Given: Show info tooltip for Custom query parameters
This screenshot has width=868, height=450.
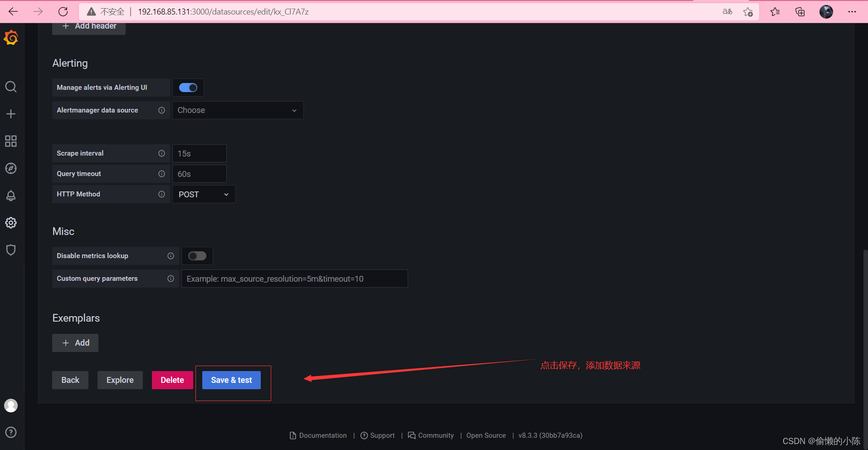Looking at the screenshot, I should pyautogui.click(x=171, y=279).
